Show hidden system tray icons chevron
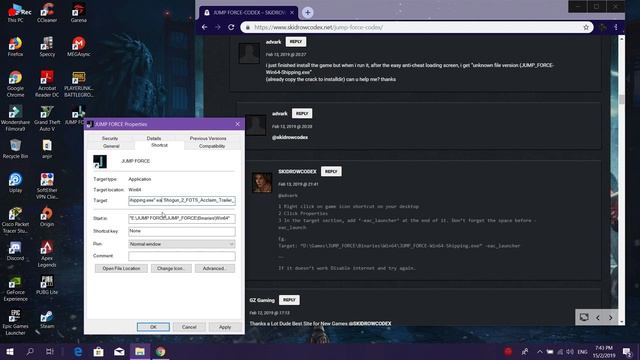 pos(540,351)
